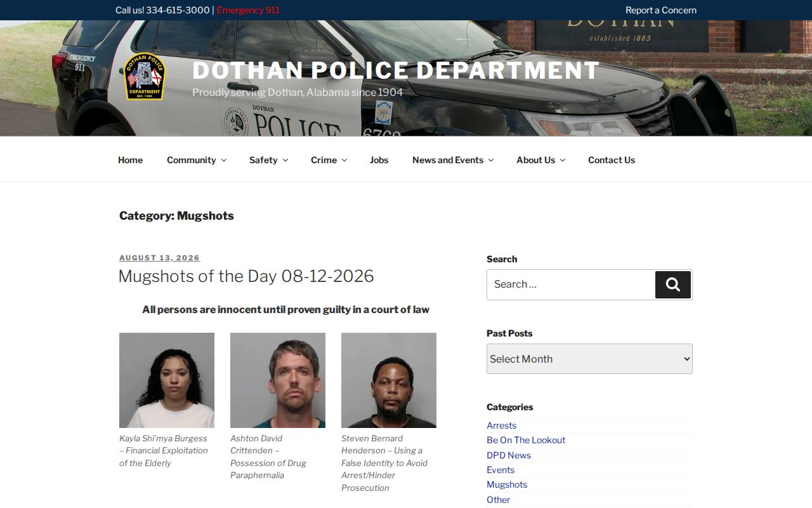Go to the Home menu item

130,160
